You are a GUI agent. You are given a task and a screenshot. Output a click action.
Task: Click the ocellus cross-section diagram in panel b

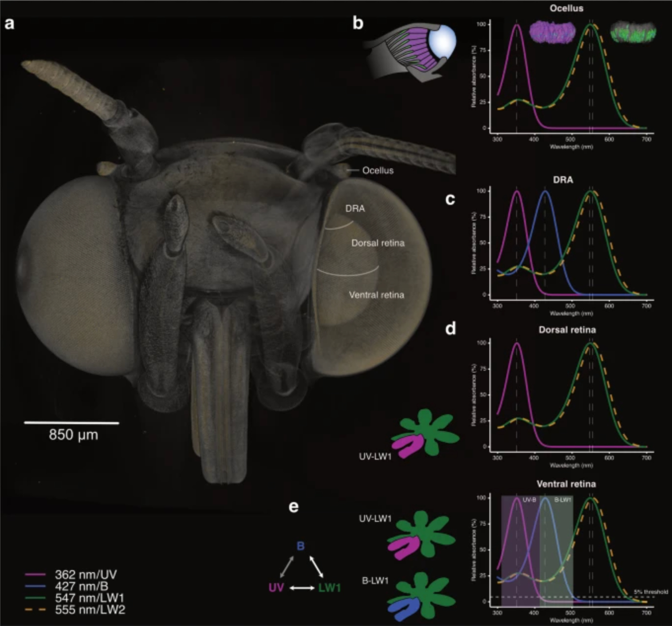(410, 52)
